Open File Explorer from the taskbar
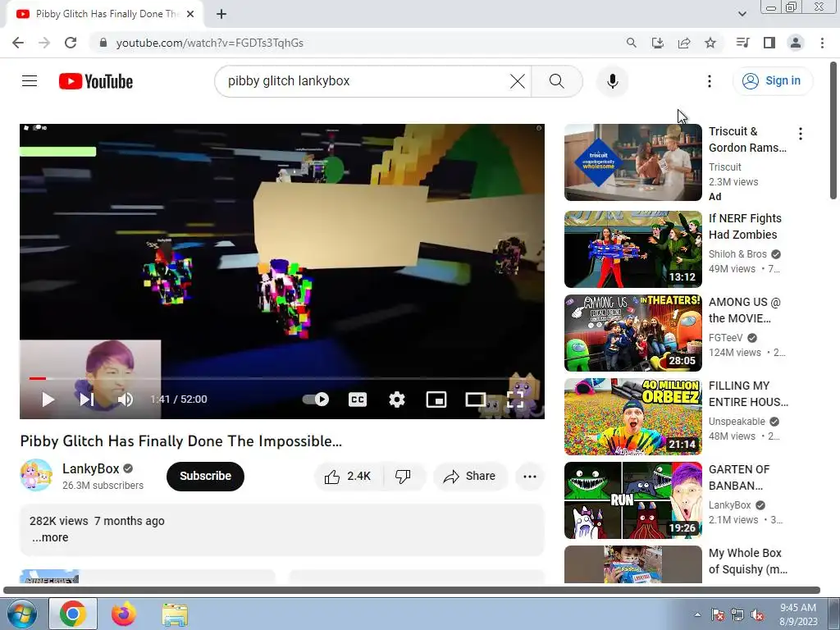This screenshot has width=840, height=630. [x=175, y=614]
